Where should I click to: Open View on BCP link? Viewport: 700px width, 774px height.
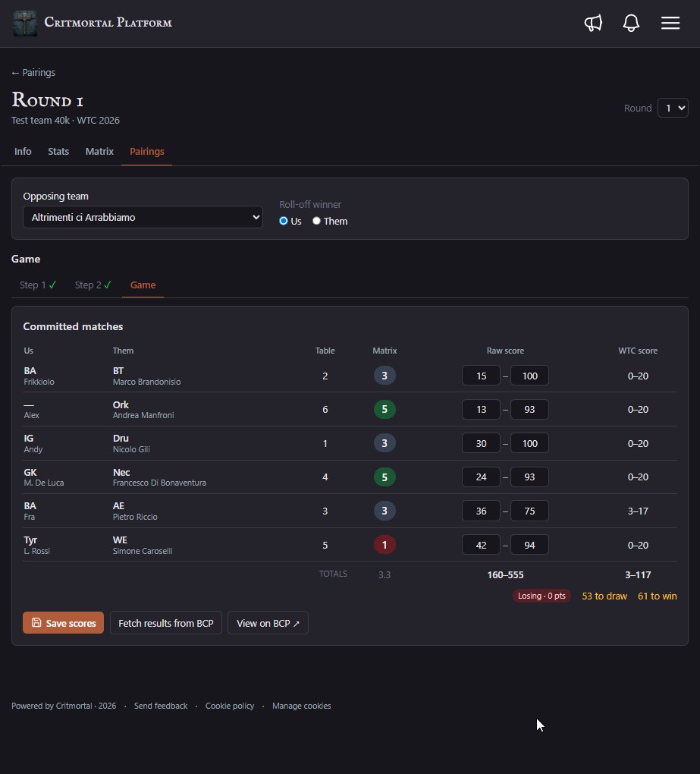click(268, 623)
